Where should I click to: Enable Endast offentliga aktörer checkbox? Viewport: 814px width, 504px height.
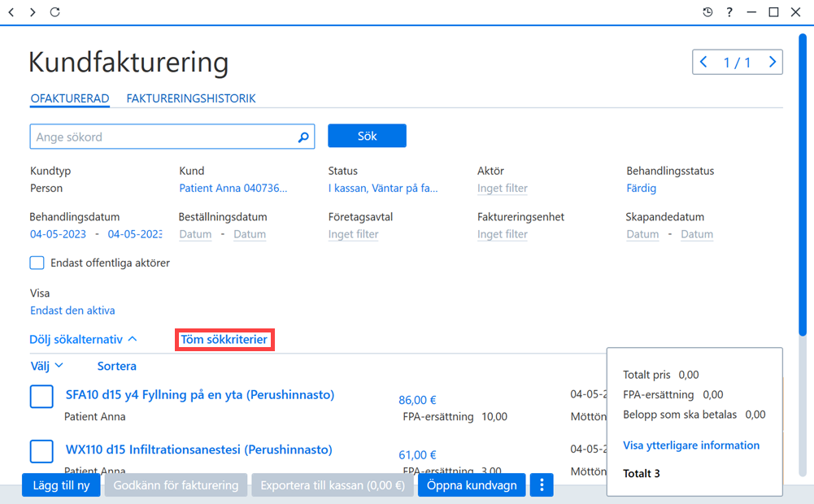tap(37, 263)
